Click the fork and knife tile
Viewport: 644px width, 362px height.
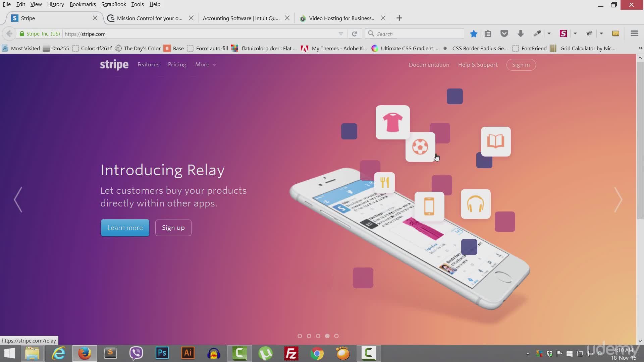click(384, 182)
